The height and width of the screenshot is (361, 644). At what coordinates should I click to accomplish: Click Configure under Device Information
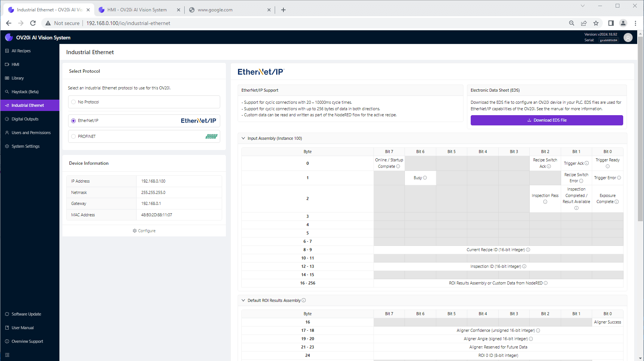(x=144, y=231)
